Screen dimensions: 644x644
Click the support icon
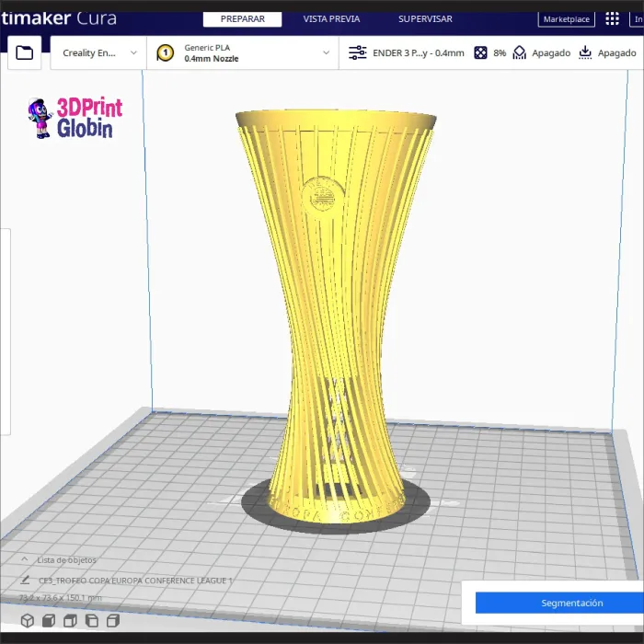pos(520,52)
